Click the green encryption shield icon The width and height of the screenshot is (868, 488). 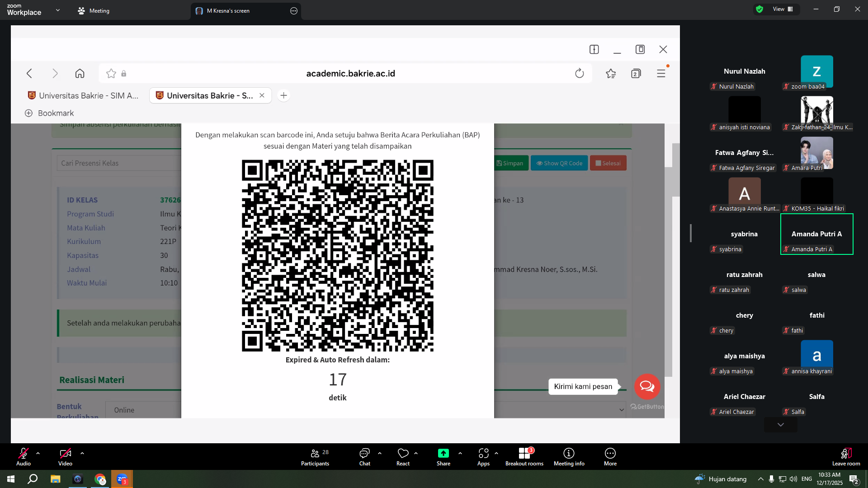point(759,9)
